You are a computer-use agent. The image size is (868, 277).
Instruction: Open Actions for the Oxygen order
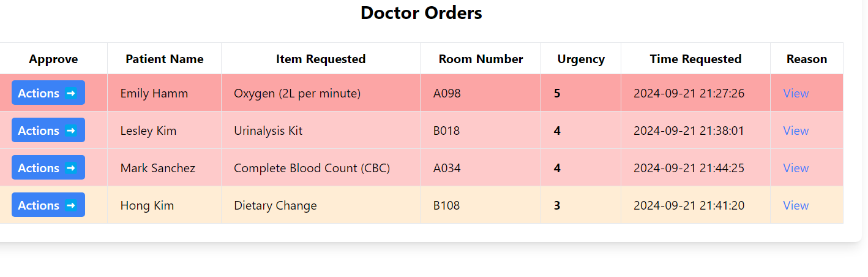[48, 93]
